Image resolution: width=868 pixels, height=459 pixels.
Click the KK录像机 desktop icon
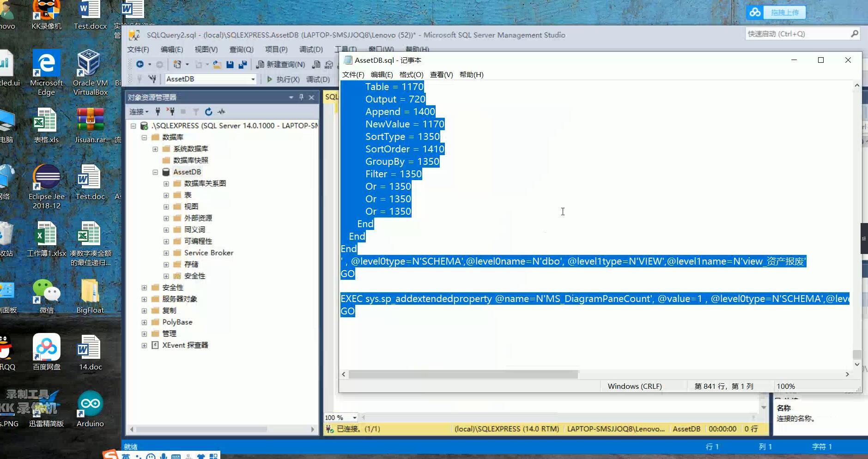pos(46,15)
